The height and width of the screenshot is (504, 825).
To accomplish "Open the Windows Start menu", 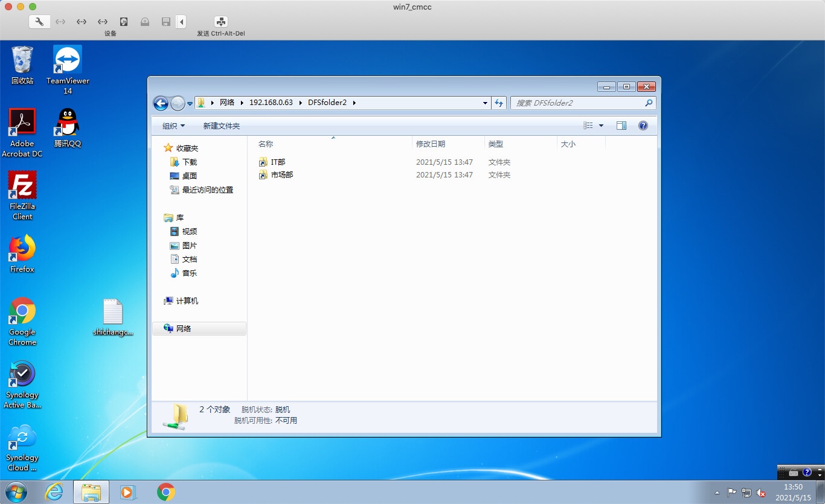I will coord(16,492).
